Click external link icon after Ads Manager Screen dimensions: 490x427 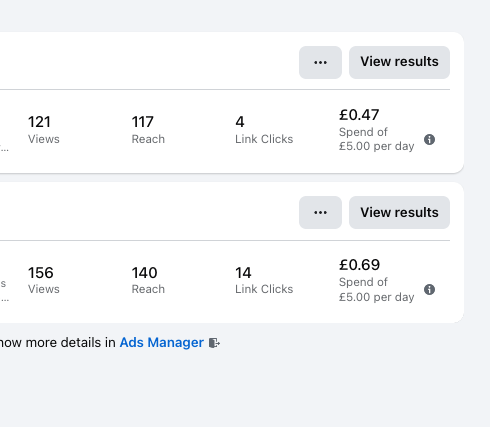214,343
